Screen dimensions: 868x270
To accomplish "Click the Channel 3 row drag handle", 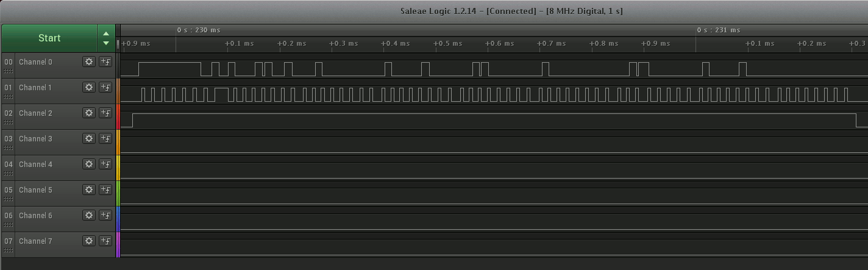I will pos(9,147).
